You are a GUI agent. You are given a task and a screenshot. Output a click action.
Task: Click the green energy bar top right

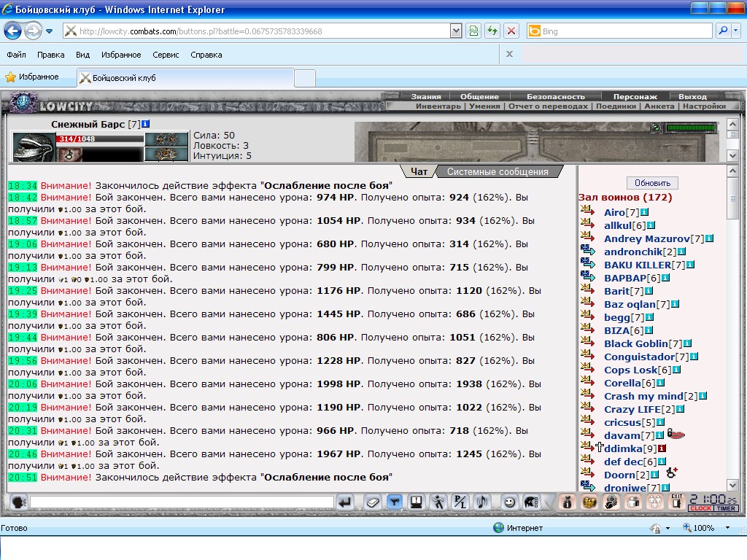692,128
